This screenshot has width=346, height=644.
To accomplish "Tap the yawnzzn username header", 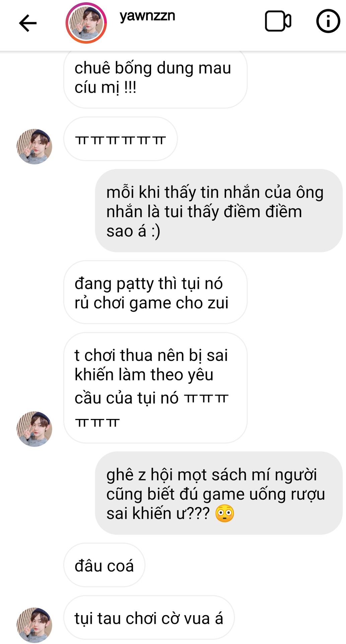I will [147, 15].
